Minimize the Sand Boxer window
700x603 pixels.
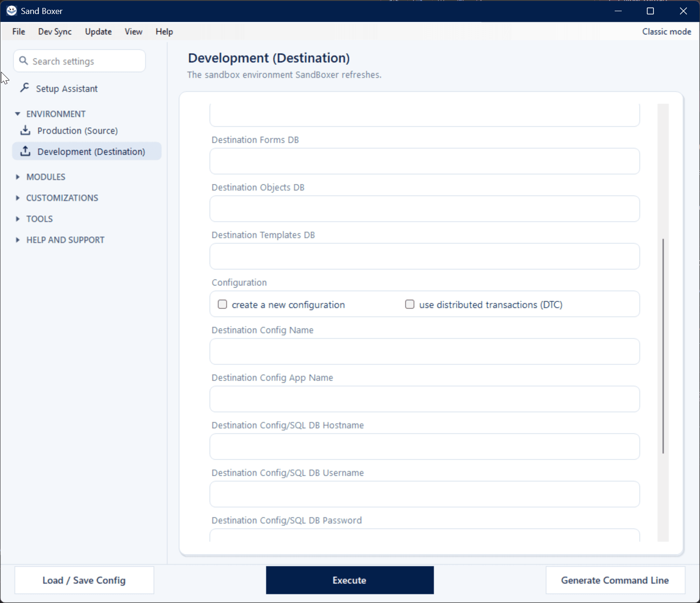pyautogui.click(x=618, y=11)
